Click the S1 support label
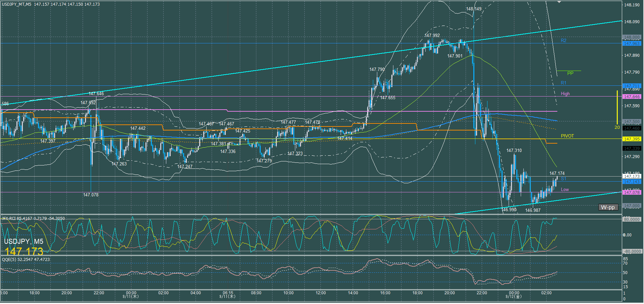 point(563,179)
